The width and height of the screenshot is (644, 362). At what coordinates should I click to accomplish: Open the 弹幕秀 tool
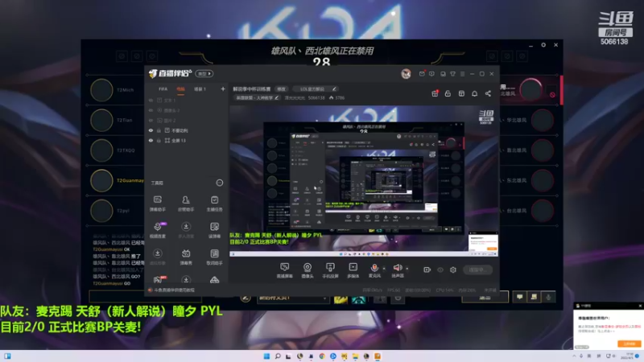(186, 257)
